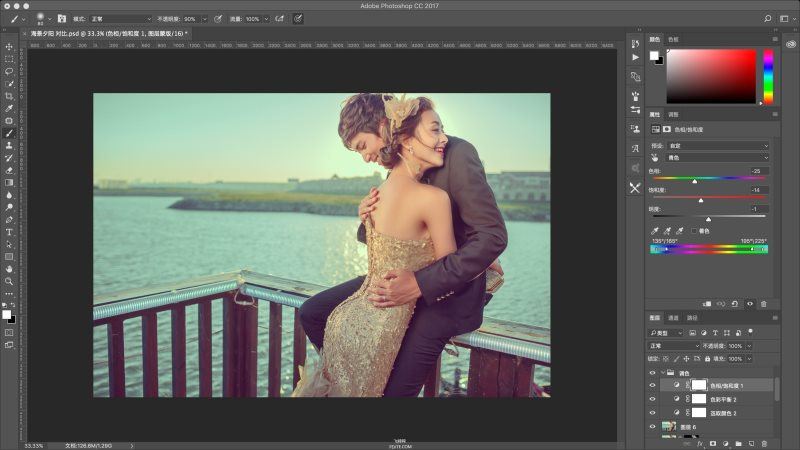This screenshot has height=450, width=800.
Task: Switch to the Paths tab
Action: pos(692,318)
